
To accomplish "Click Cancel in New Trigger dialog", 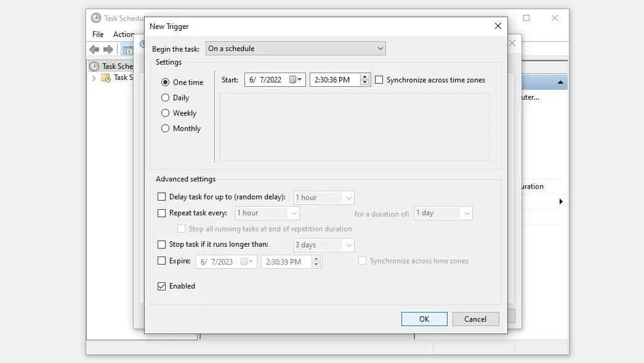I will (475, 319).
